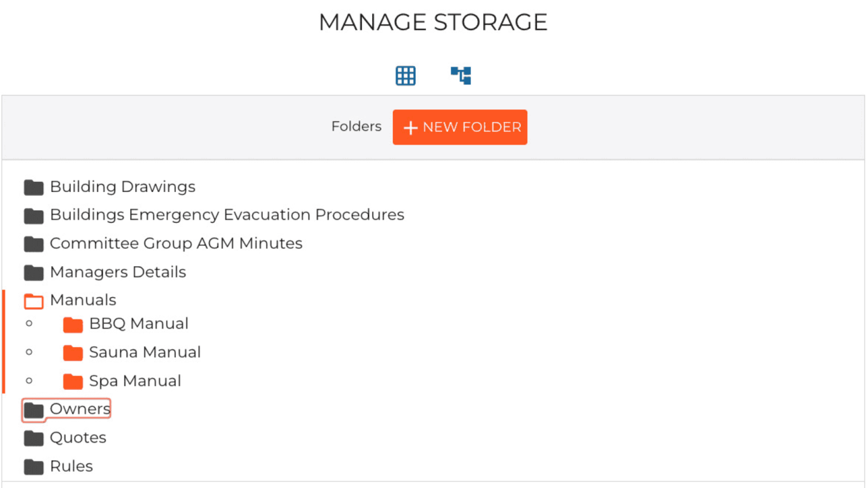Collapse the open Manuals folder icon
The height and width of the screenshot is (488, 868).
click(x=33, y=301)
